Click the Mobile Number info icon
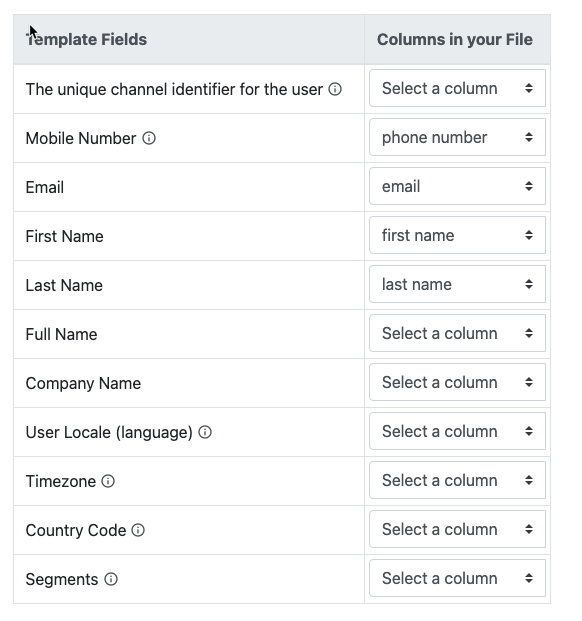 tap(149, 138)
